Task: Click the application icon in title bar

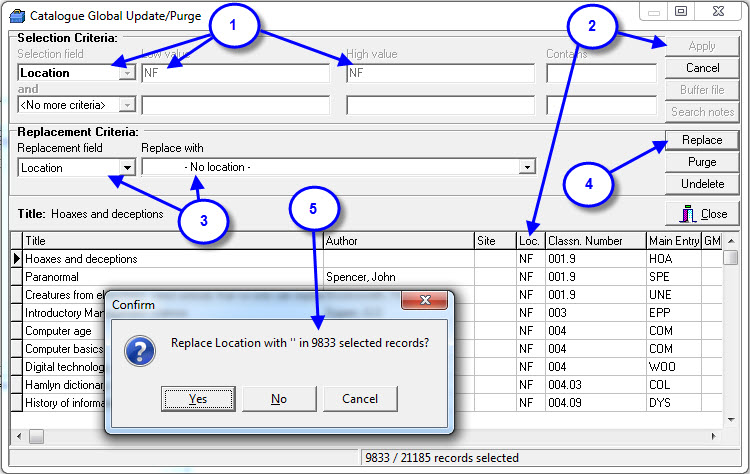Action: click(17, 13)
